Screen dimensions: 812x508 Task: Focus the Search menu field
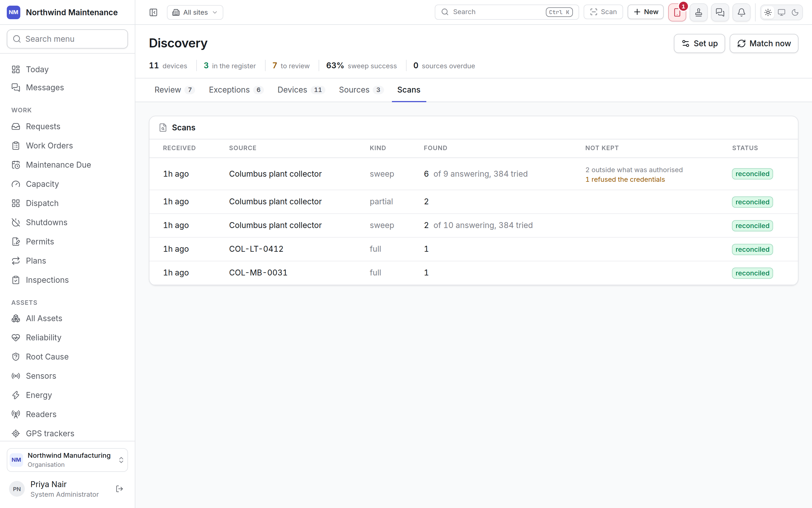pyautogui.click(x=67, y=39)
